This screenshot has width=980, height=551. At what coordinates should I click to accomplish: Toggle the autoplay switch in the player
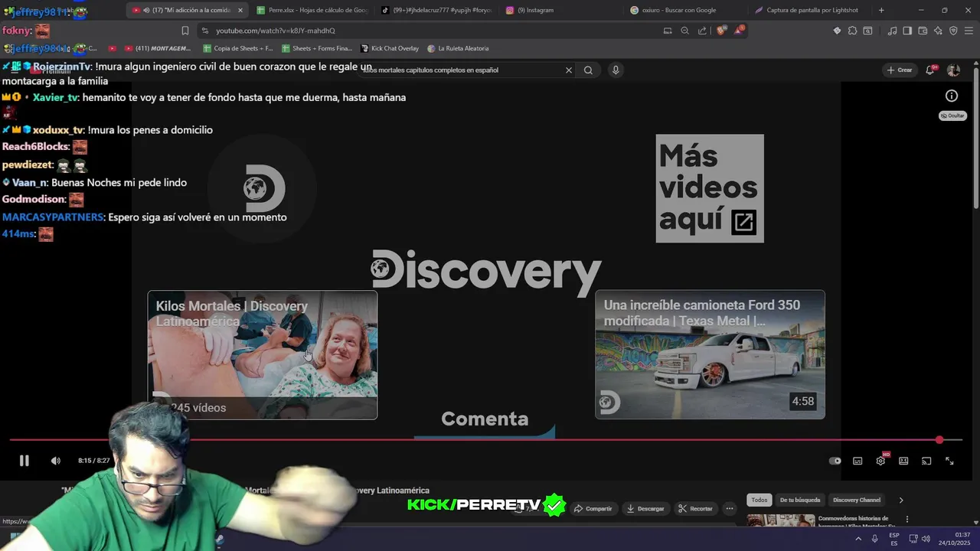point(835,461)
